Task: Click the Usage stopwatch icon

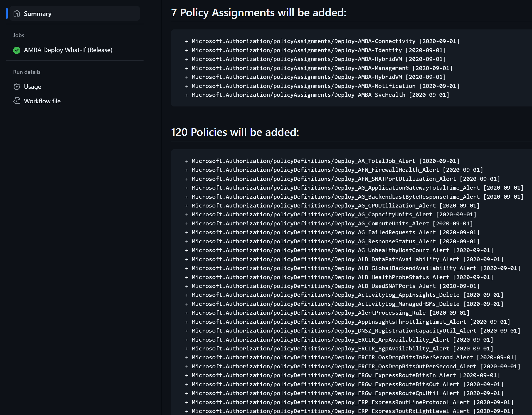Action: [x=17, y=87]
